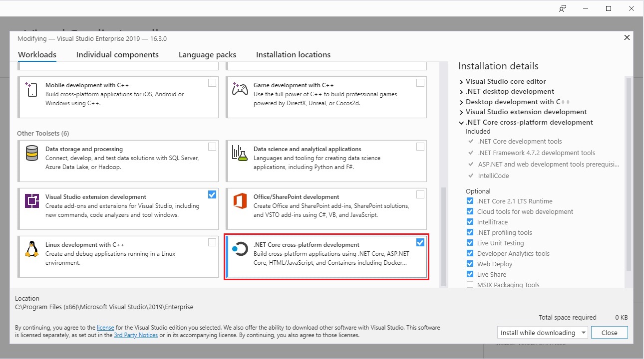Click the Linux penguin icon
The image size is (644, 359).
(x=31, y=249)
